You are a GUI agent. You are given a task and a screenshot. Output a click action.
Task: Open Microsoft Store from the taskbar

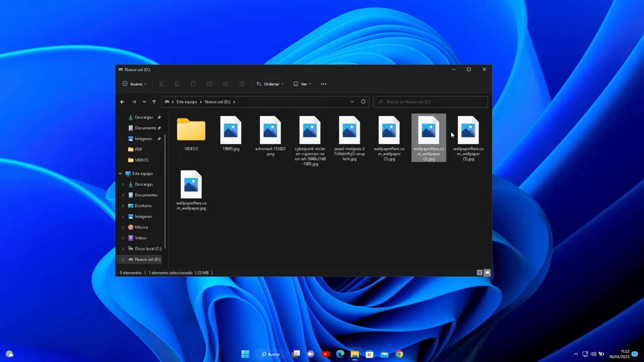[x=369, y=354]
